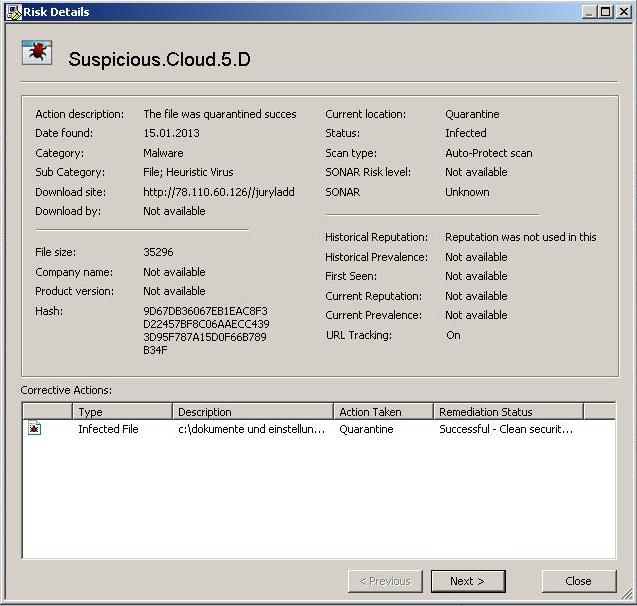Select the infected file icon in Corrective Actions
This screenshot has height=606, width=637.
click(34, 429)
